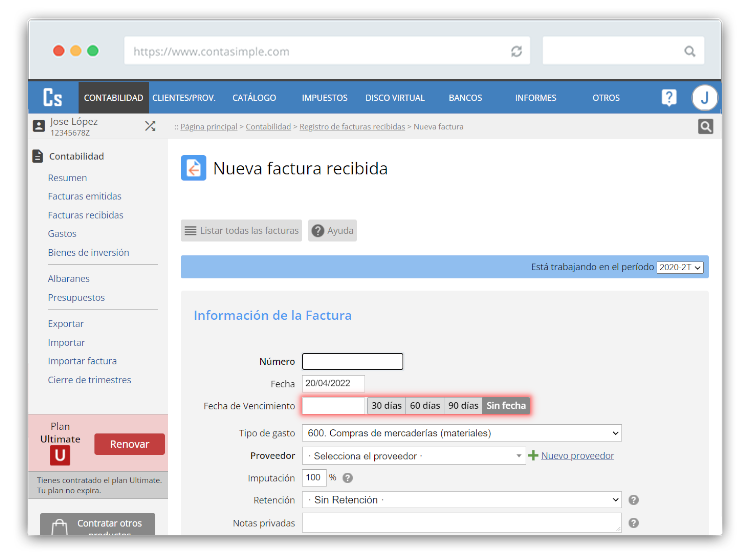Click the Fecha date field
This screenshot has height=552, width=750.
(333, 383)
